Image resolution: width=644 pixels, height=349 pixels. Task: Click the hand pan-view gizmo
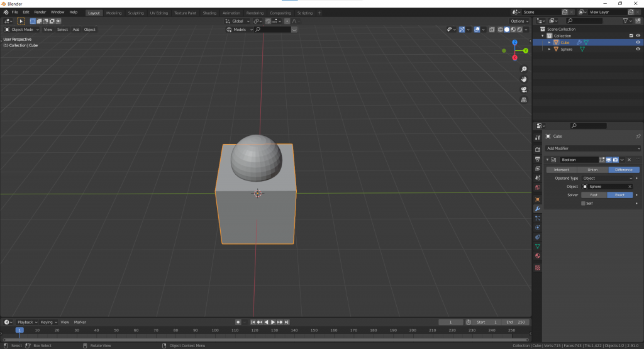pos(524,79)
